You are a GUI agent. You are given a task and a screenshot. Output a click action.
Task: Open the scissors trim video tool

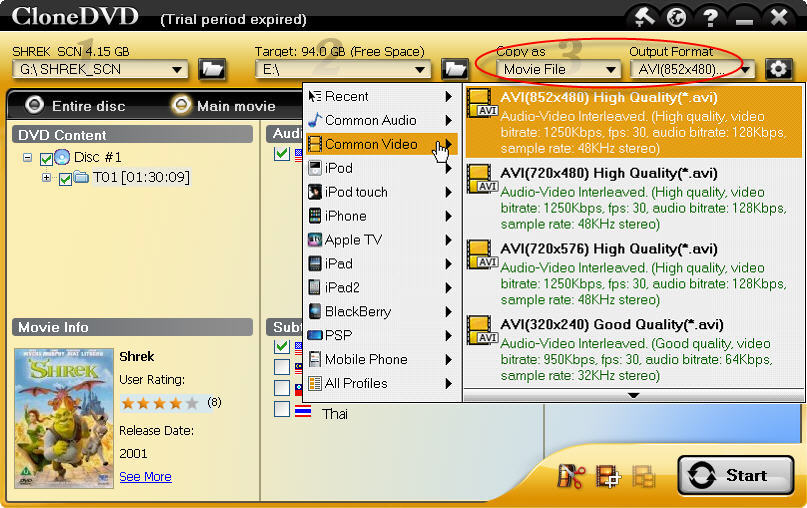point(571,476)
